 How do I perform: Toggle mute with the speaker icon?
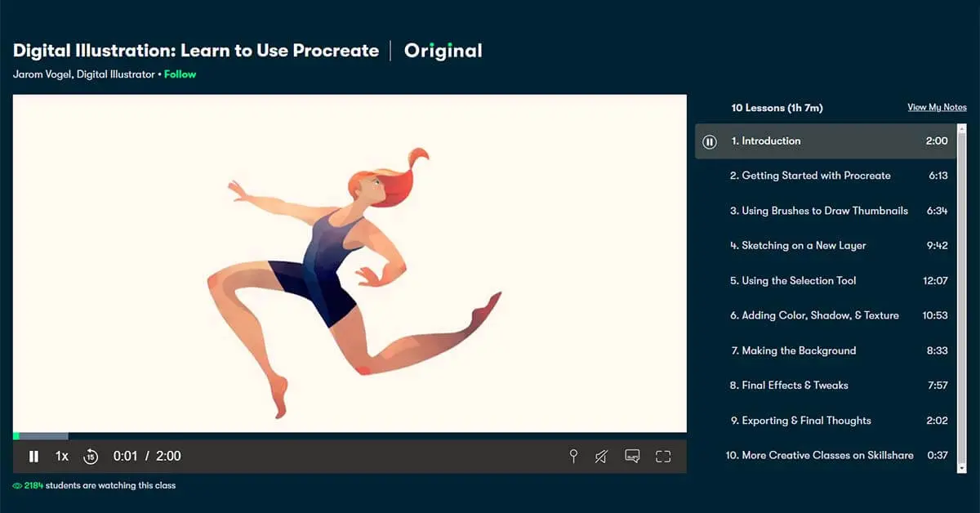point(601,457)
